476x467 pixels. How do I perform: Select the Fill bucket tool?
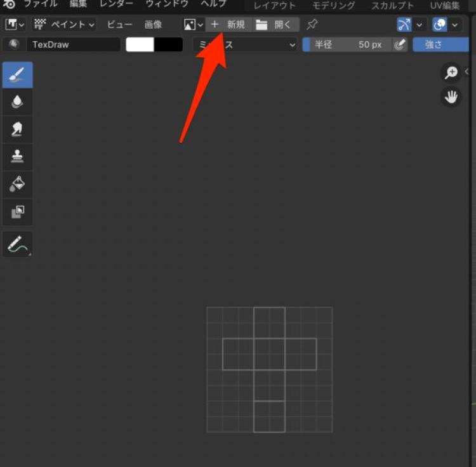point(17,184)
